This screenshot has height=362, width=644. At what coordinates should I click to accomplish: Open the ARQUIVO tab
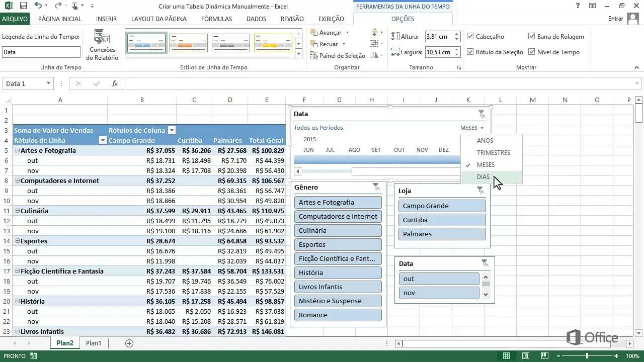click(x=15, y=19)
